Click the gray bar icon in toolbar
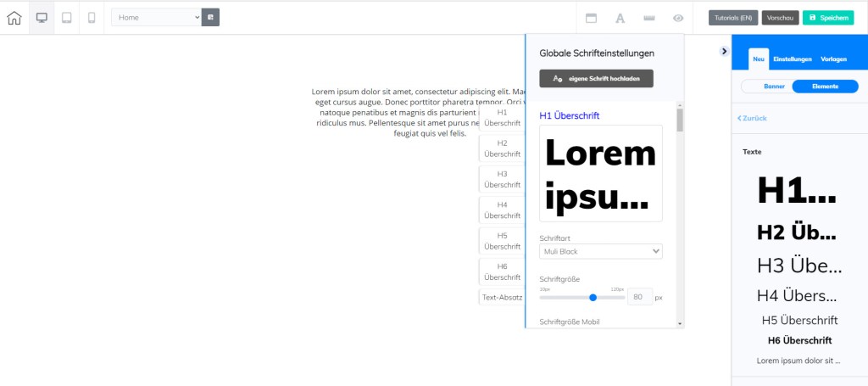This screenshot has height=386, width=868. click(x=648, y=18)
